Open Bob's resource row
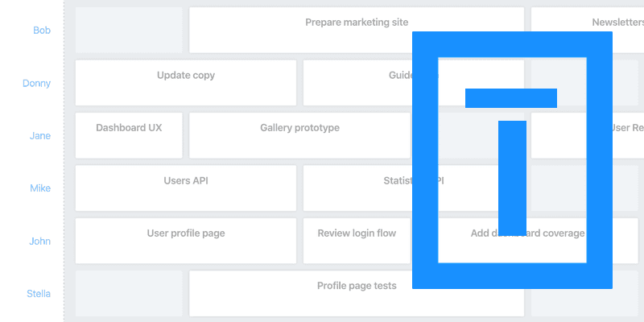This screenshot has width=644, height=322. [x=42, y=31]
